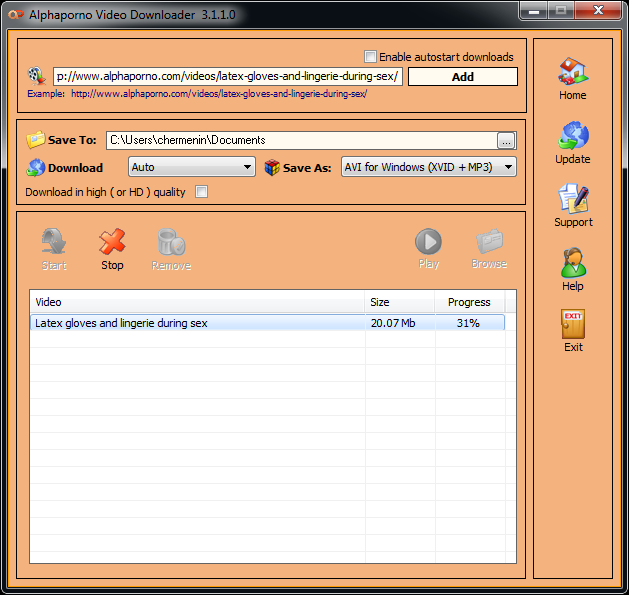Sort list by Video column header
This screenshot has width=629, height=595.
(197, 302)
